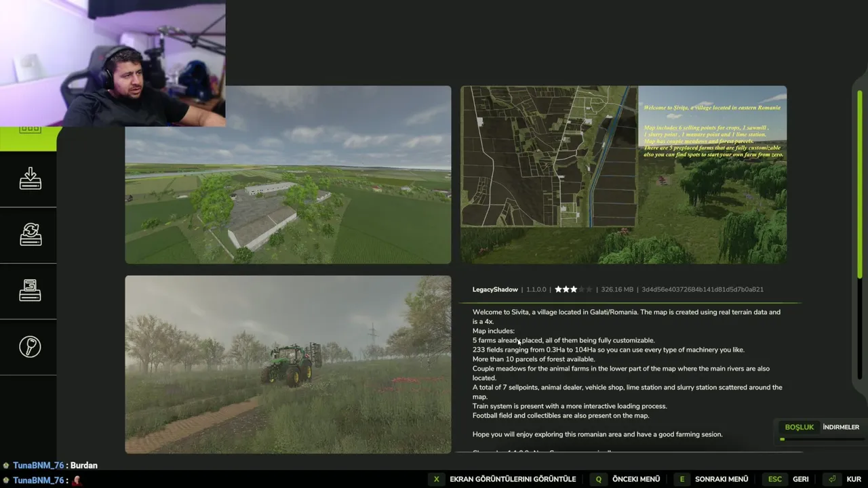This screenshot has width=868, height=488.
Task: Open the map overview screenshot
Action: [x=624, y=174]
